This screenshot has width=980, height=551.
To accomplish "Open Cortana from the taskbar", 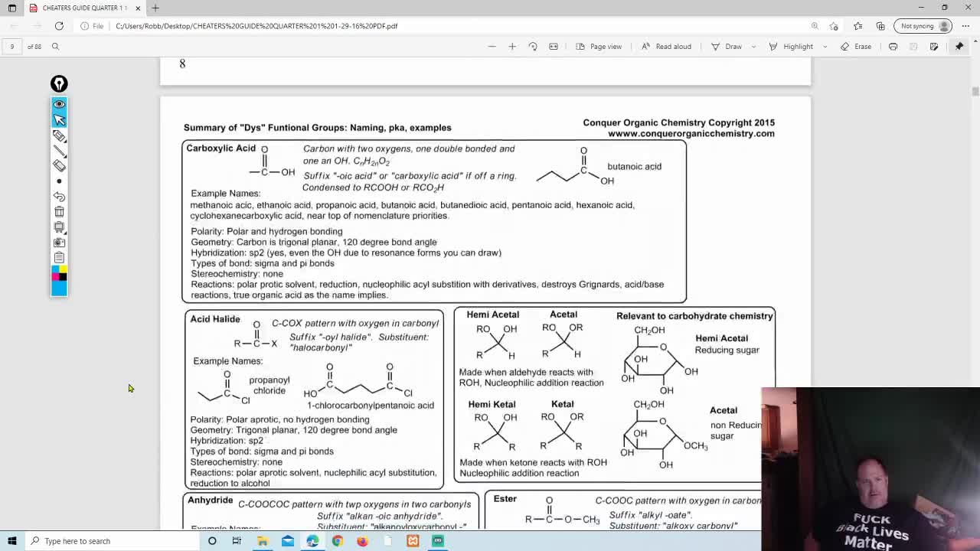I will click(x=212, y=541).
